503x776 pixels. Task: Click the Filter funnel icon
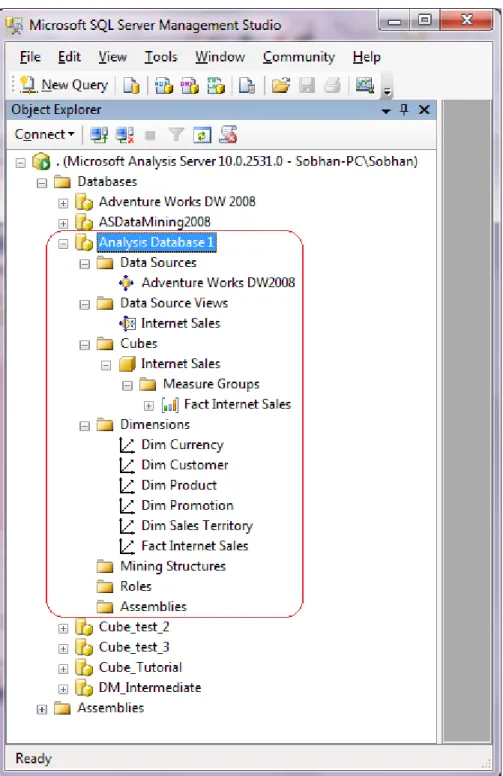point(176,135)
